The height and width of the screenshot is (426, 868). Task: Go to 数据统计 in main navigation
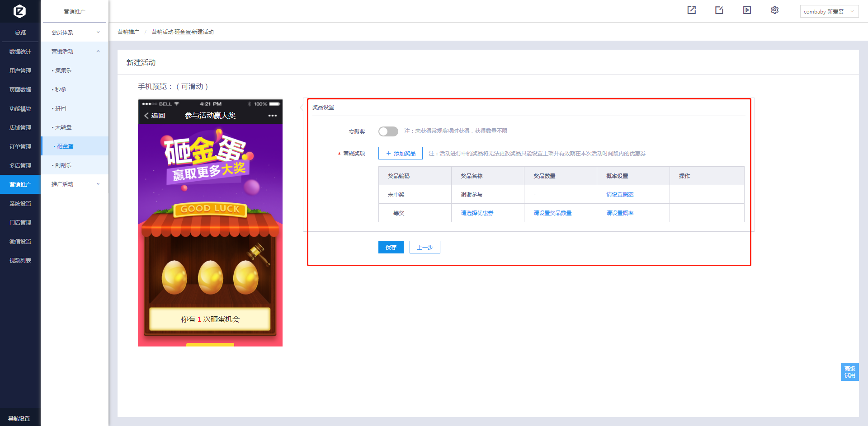point(20,52)
